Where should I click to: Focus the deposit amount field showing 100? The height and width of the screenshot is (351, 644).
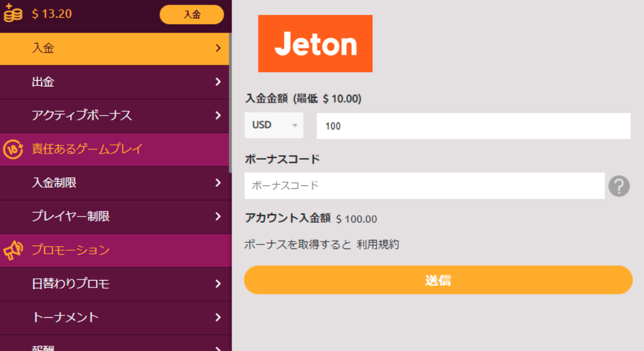(x=474, y=126)
